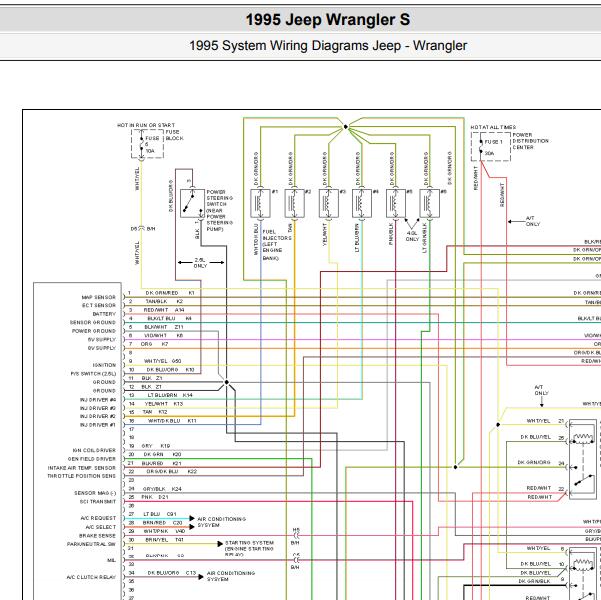
Task: Click the "FUEL INJECTORS (LEFT ENGINE BANK)" label
Action: pos(277,245)
